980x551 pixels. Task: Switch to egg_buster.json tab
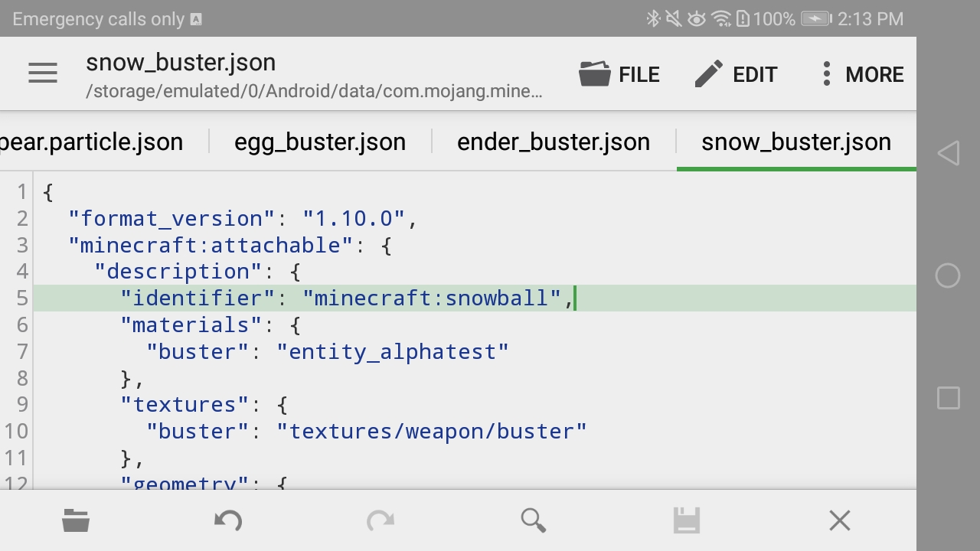(x=320, y=142)
